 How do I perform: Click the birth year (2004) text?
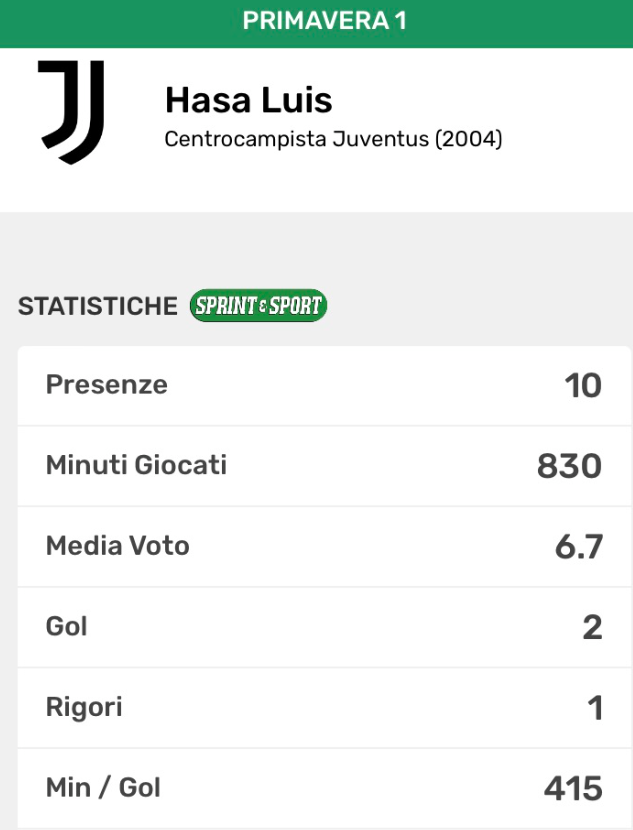tap(468, 139)
